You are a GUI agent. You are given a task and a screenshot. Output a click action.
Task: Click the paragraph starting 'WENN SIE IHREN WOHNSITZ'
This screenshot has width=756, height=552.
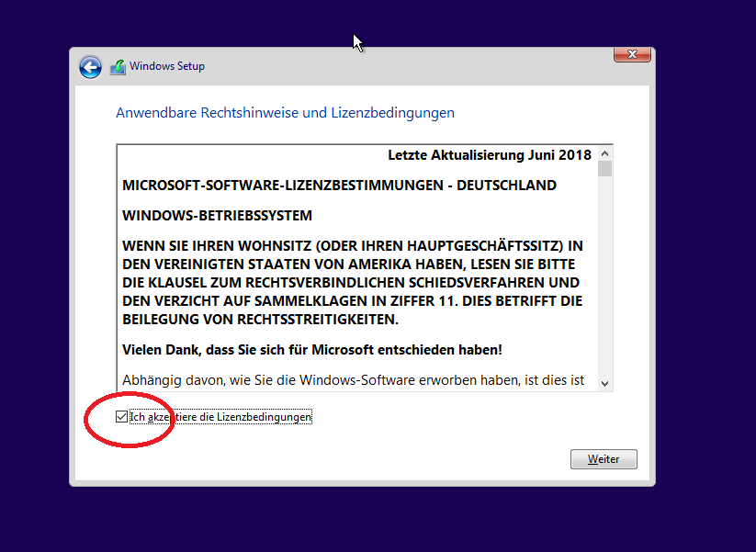pyautogui.click(x=353, y=283)
